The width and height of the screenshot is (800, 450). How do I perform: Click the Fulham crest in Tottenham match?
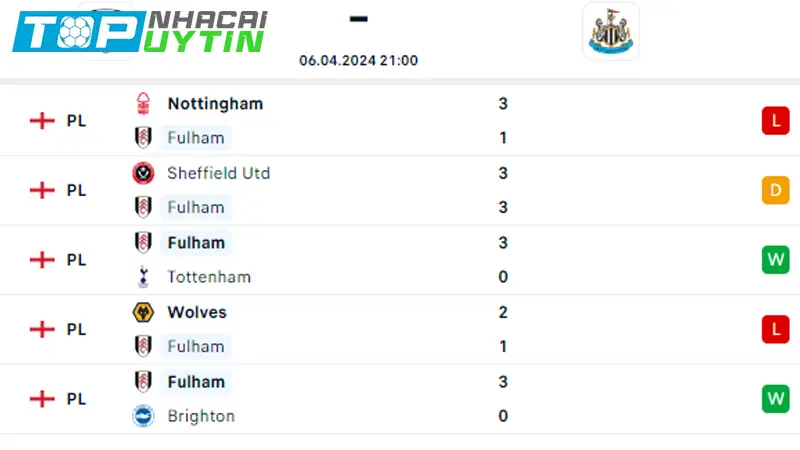tap(143, 242)
